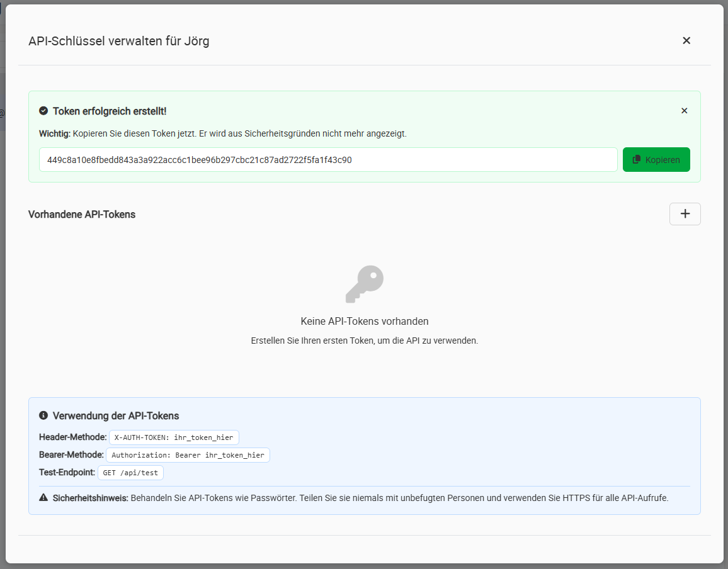
Task: Close the 'API-Schlüssel verwalten für Jörg' dialog
Action: coord(686,40)
